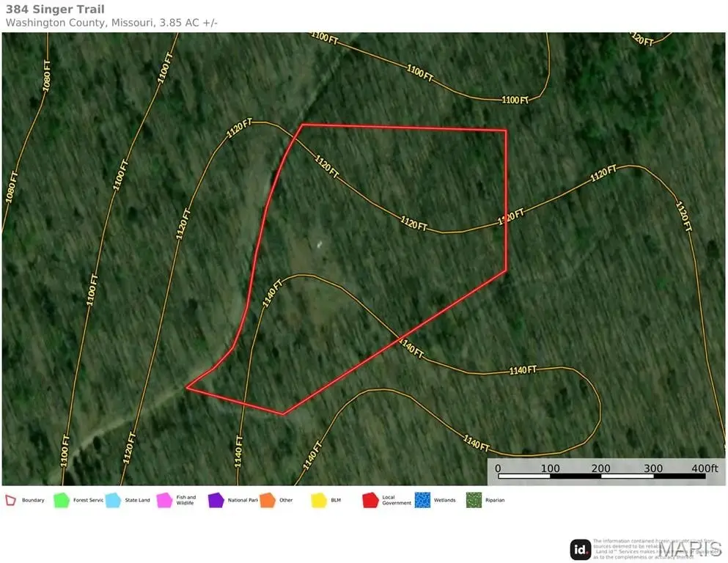Click the green Forest Service legend icon
The width and height of the screenshot is (728, 563).
coord(62,500)
